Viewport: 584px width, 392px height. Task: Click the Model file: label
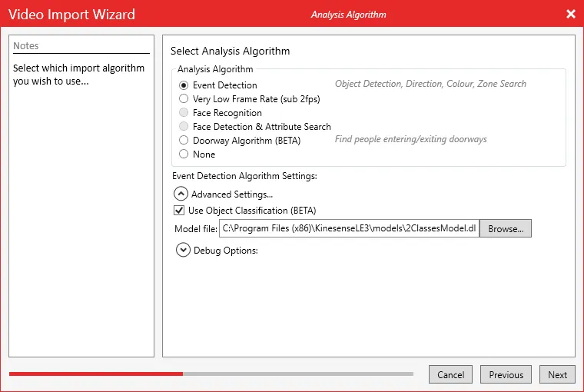coord(196,229)
